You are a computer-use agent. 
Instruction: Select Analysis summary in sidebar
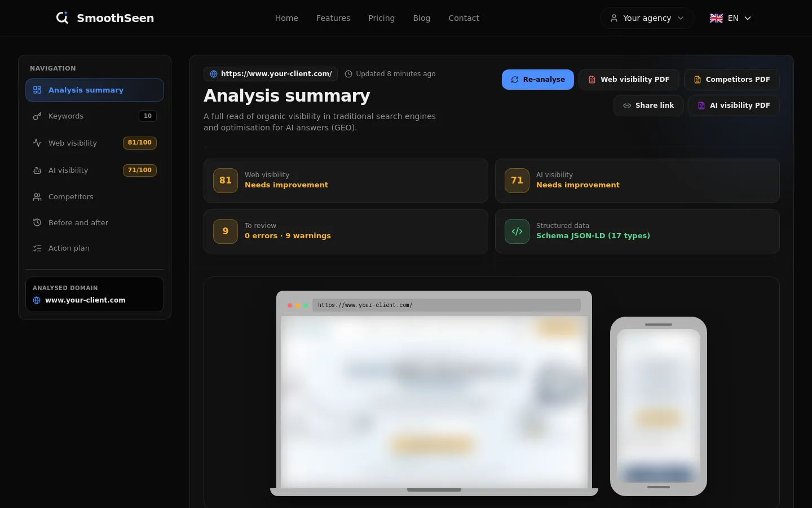click(95, 90)
